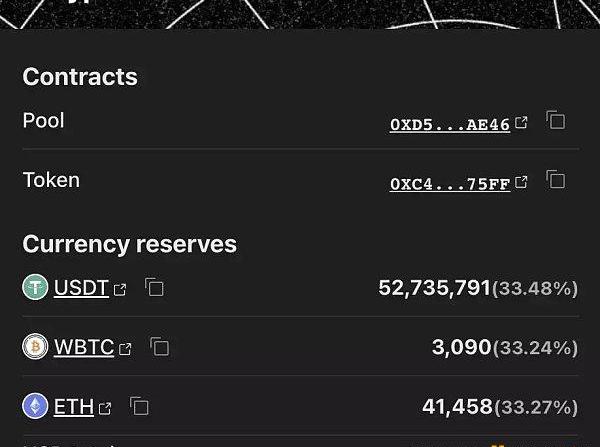Click the copy icon beside ETH

pos(140,406)
